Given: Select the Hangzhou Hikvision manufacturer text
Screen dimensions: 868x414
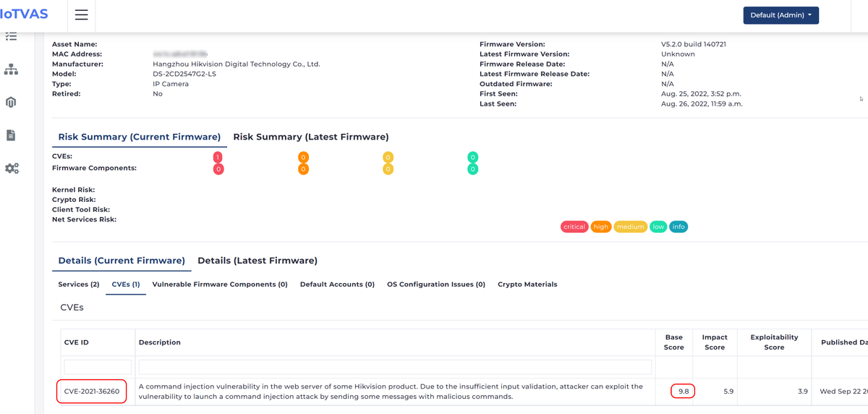Looking at the screenshot, I should click(237, 64).
